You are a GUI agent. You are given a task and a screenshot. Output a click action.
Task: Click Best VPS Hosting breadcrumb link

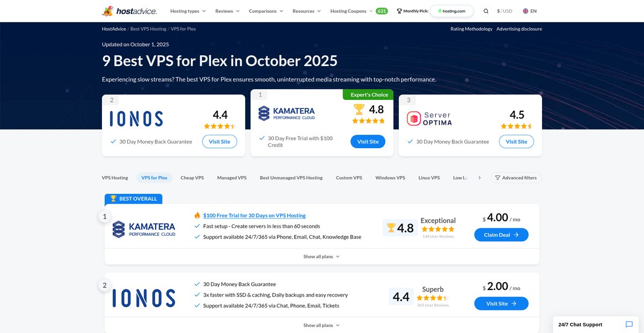(148, 29)
